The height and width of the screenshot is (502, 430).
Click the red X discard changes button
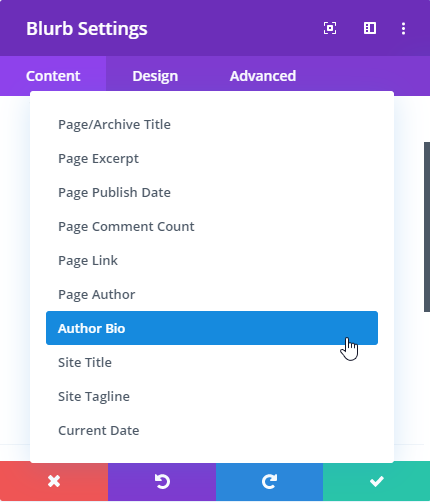pos(54,481)
